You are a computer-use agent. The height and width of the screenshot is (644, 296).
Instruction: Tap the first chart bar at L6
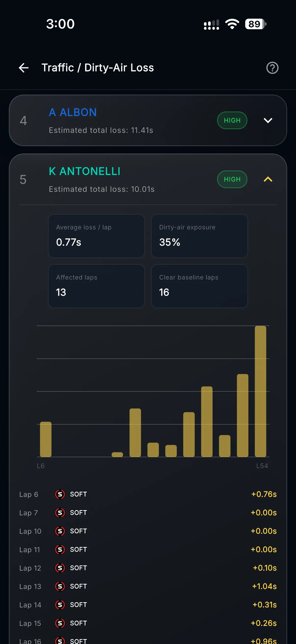coord(46,439)
